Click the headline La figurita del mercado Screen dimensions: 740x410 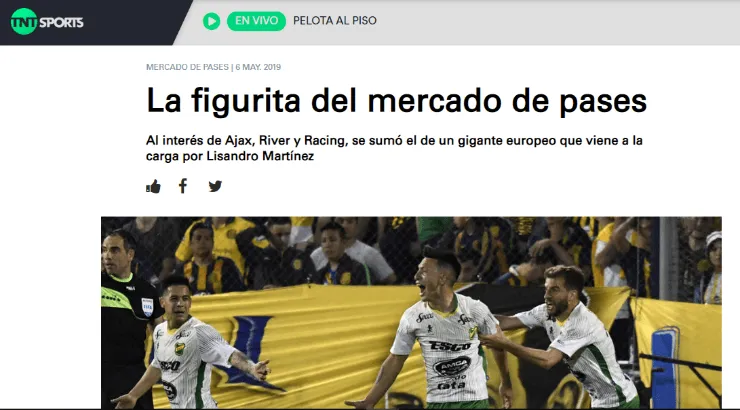click(x=396, y=100)
